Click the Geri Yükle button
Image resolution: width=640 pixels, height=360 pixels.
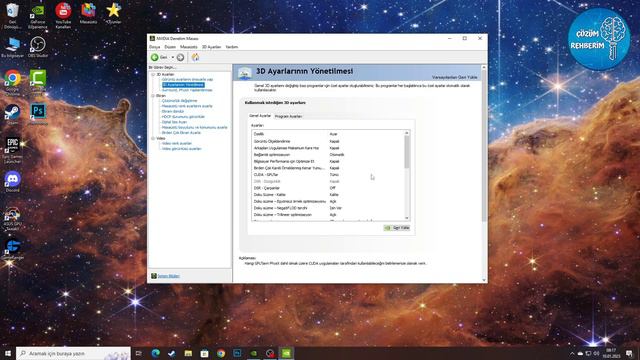coord(397,228)
